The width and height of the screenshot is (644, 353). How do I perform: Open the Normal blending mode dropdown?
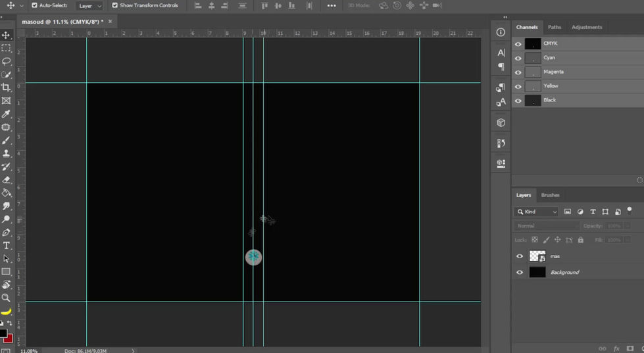coord(547,226)
